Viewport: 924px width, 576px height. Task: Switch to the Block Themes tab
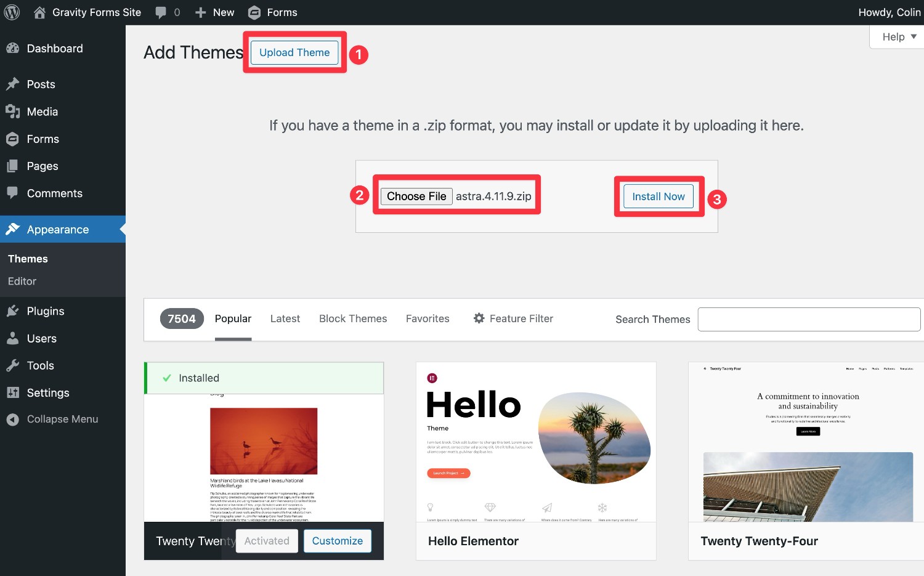(353, 318)
